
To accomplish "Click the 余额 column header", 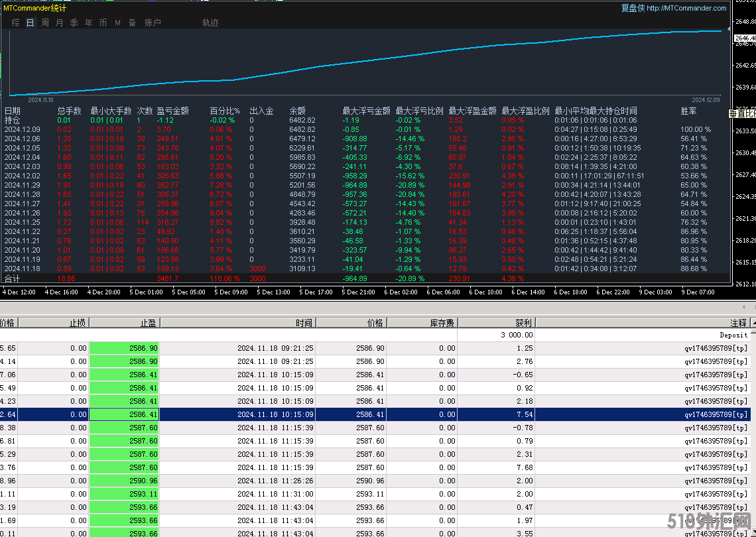I will click(298, 111).
